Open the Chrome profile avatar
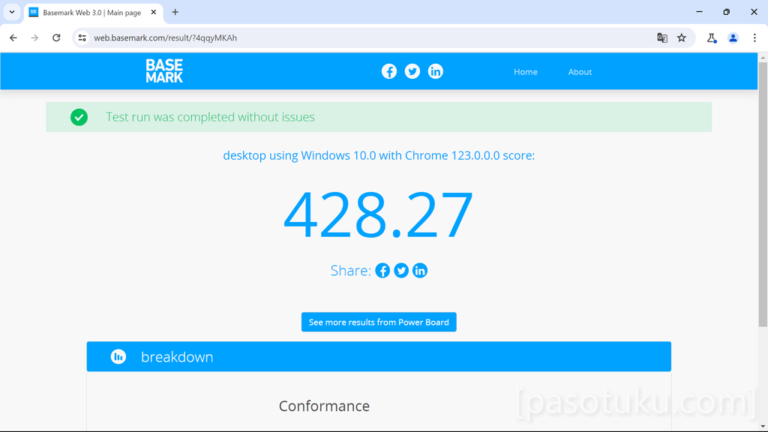Screen dimensions: 768x432 point(733,38)
